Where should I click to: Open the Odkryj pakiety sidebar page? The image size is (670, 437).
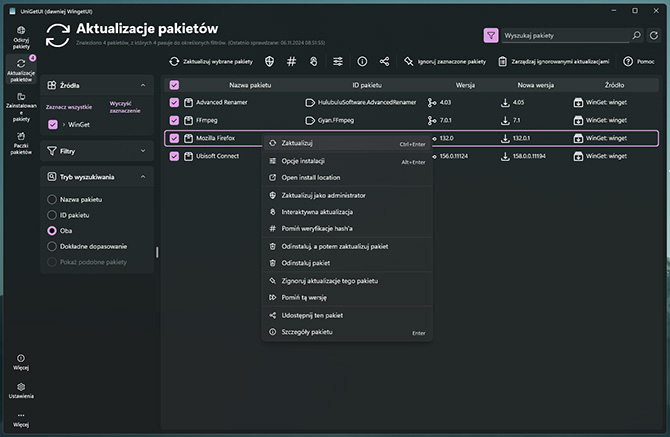[x=21, y=38]
